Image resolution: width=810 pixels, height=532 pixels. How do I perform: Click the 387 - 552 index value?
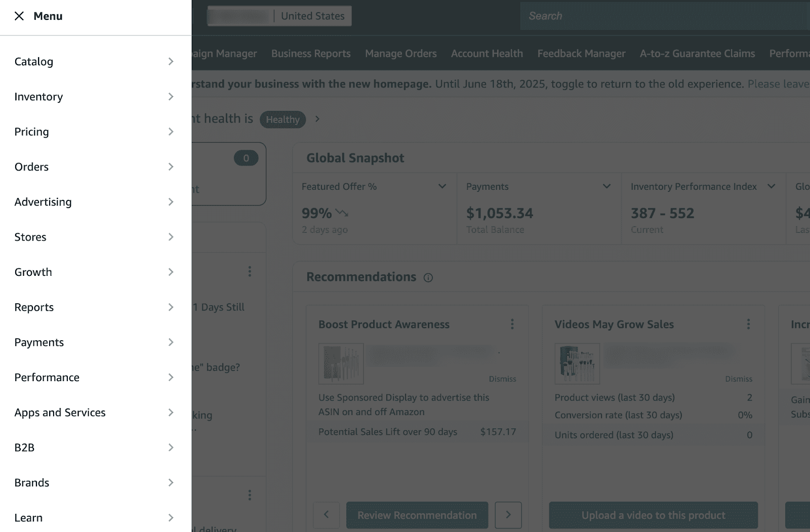tap(662, 213)
